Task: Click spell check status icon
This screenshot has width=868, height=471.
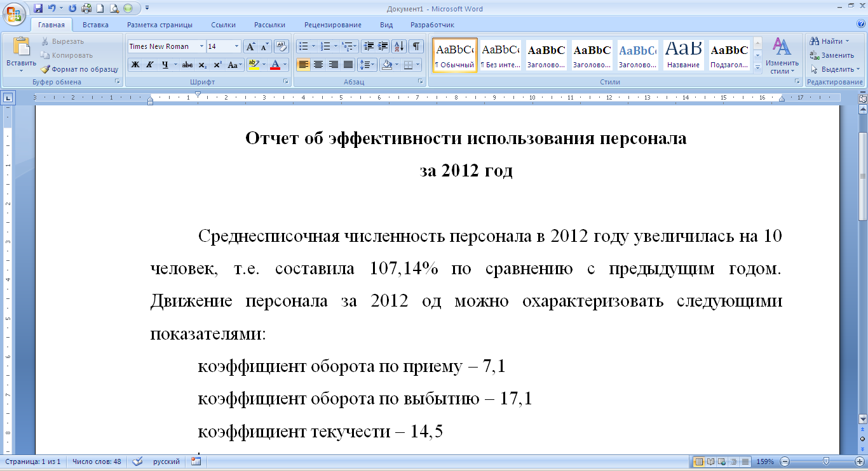Action: pos(137,461)
